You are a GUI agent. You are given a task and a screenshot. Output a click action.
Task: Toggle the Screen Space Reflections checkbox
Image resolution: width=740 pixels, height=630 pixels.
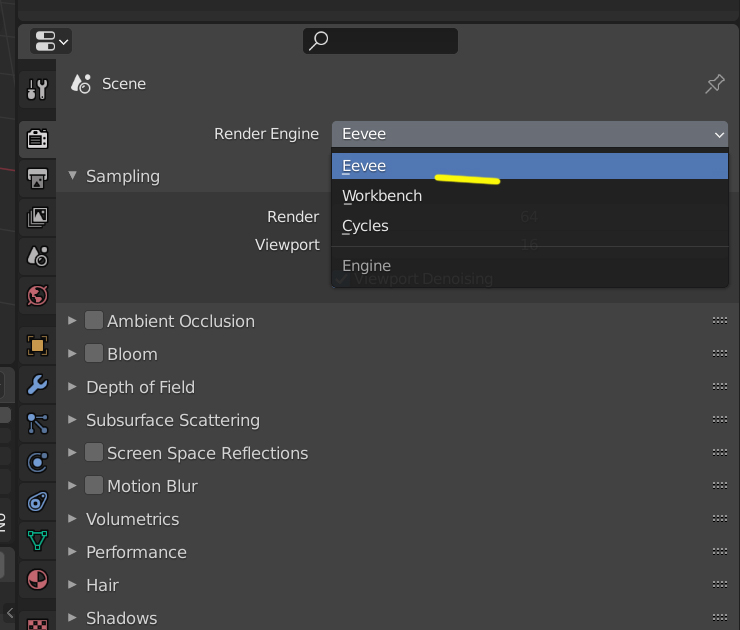pos(94,453)
